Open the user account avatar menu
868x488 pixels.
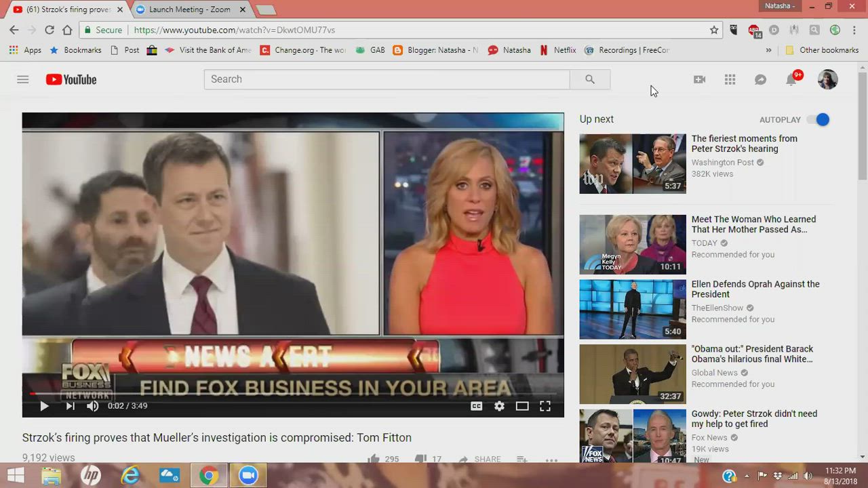click(x=827, y=79)
